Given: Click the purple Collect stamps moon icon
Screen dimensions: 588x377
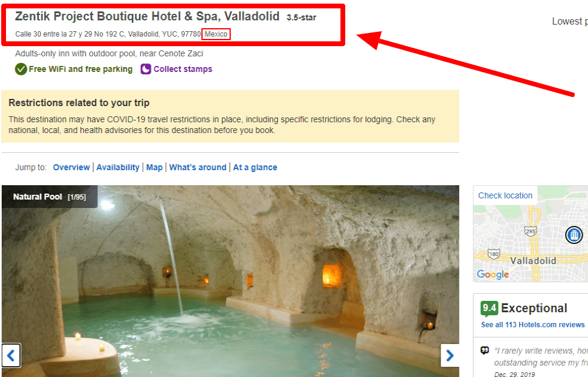Looking at the screenshot, I should tap(146, 69).
